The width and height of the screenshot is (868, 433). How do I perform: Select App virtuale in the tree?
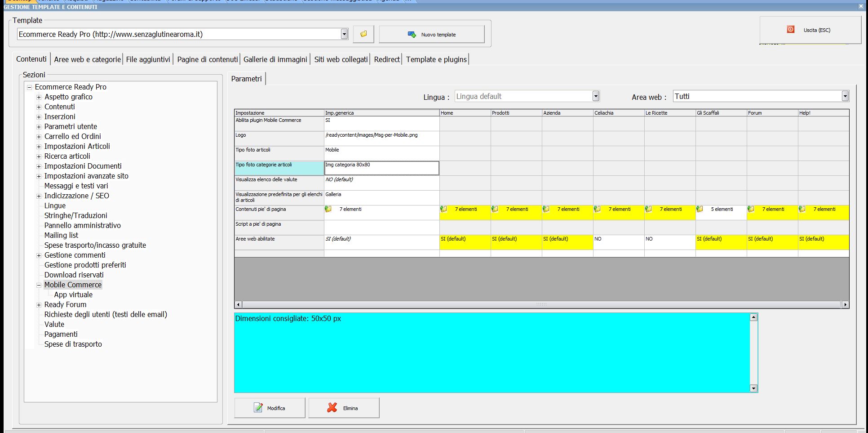click(73, 295)
